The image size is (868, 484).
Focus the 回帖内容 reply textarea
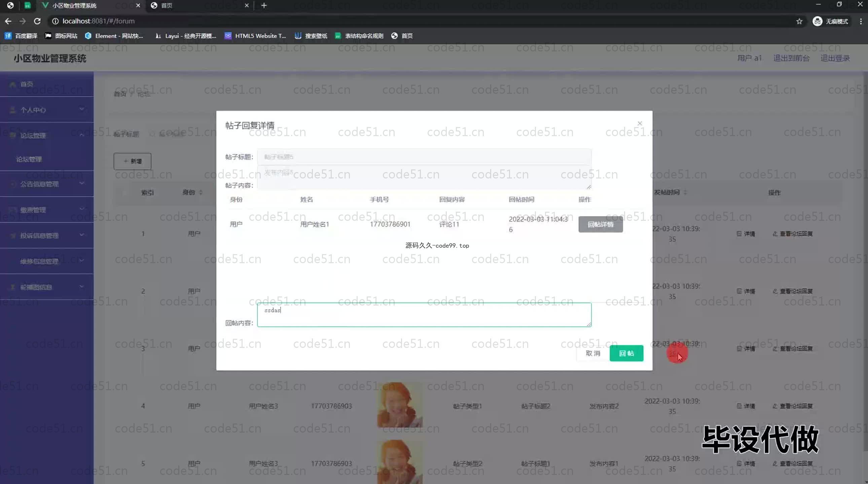point(424,315)
